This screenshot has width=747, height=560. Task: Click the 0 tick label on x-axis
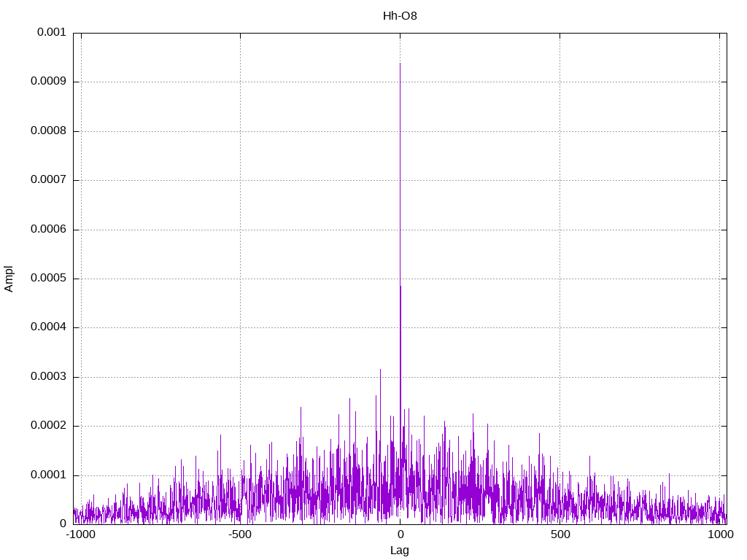coord(400,535)
